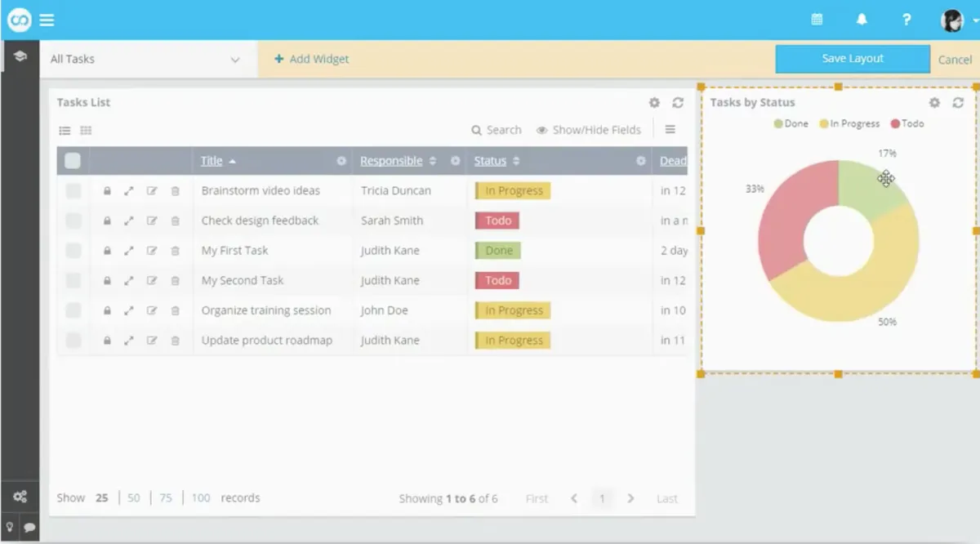Switch to grid view icon
The image size is (980, 544).
(x=86, y=130)
